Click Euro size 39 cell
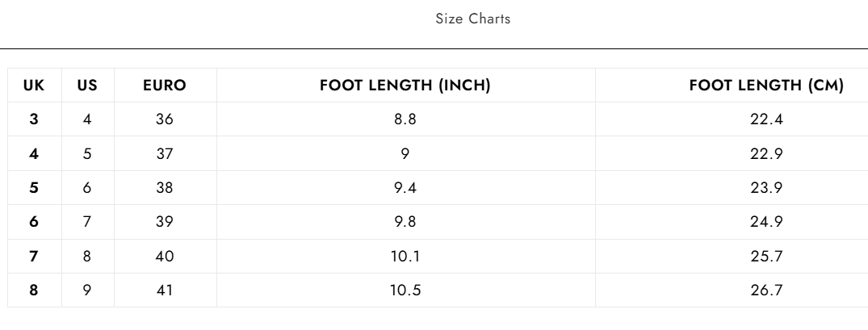Viewport: 868px width, 330px height. pyautogui.click(x=165, y=223)
